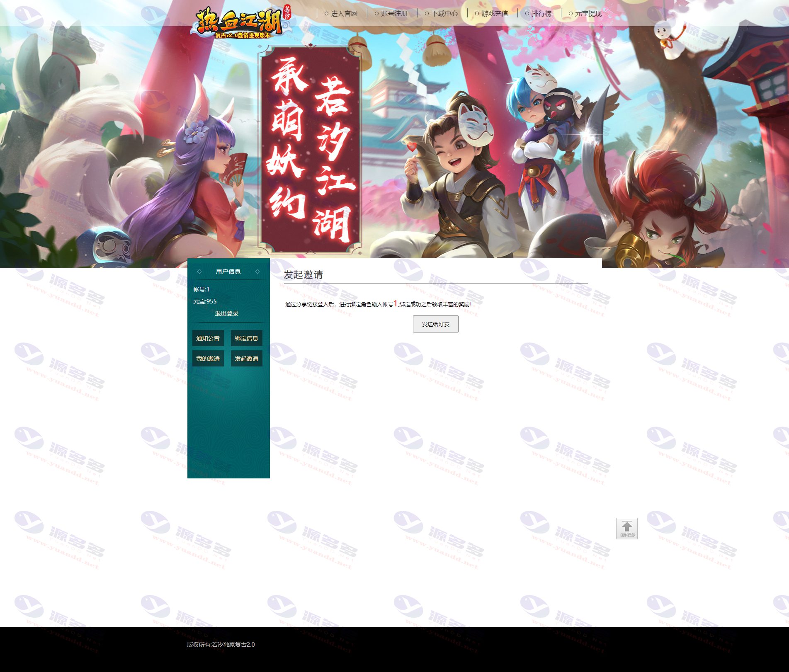
Task: Go to 下载中心 in the top navigation
Action: 444,14
